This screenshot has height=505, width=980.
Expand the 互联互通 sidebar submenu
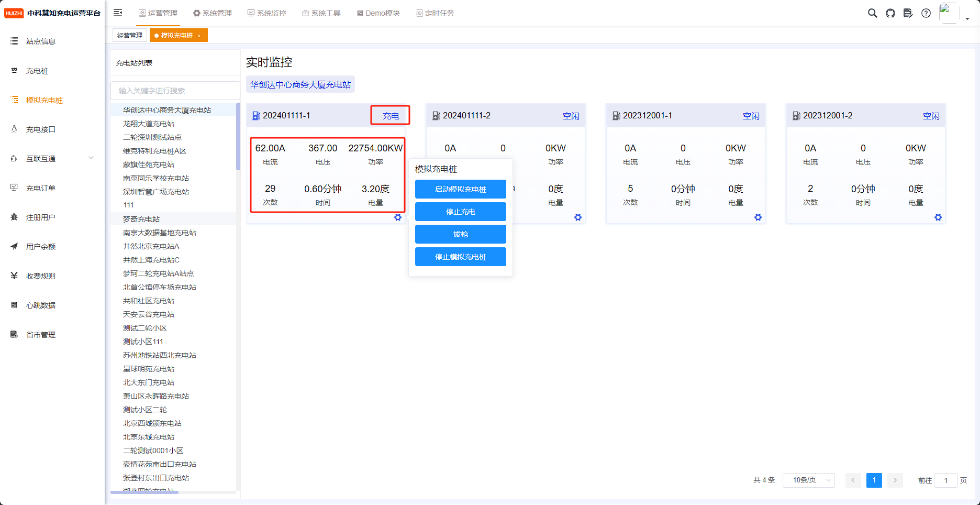tap(52, 159)
